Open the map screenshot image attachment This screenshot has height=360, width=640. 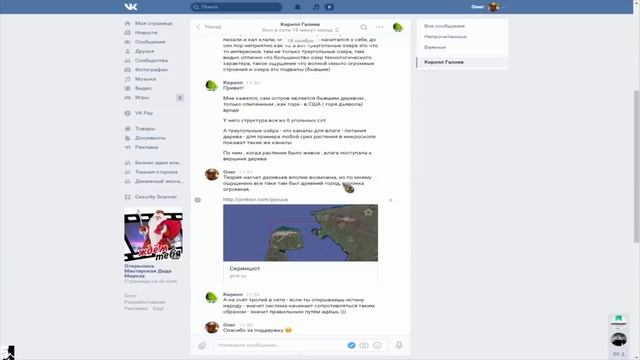click(300, 233)
